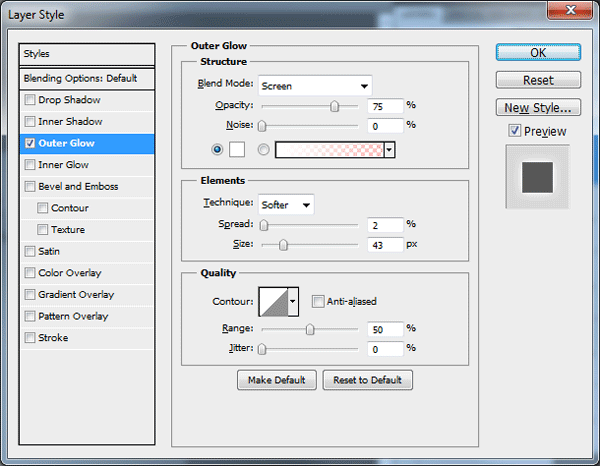This screenshot has width=600, height=466.
Task: Uncheck the Outer Glow checkbox
Action: click(29, 143)
